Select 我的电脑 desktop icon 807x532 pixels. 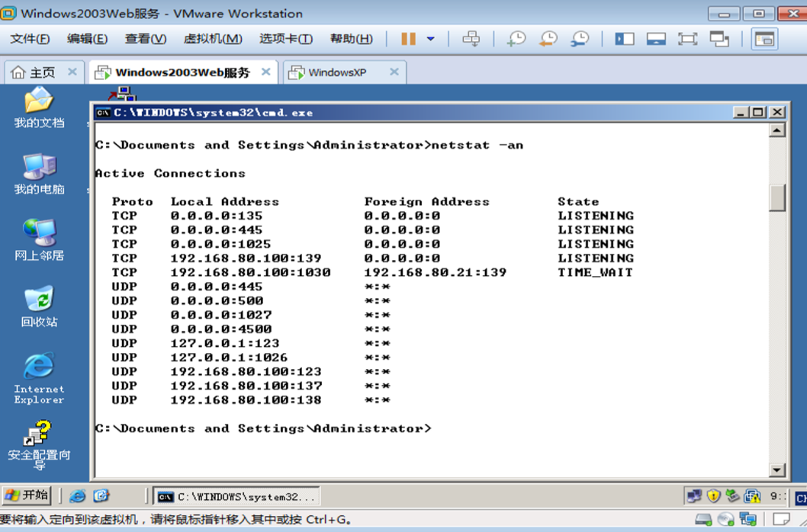[x=39, y=174]
